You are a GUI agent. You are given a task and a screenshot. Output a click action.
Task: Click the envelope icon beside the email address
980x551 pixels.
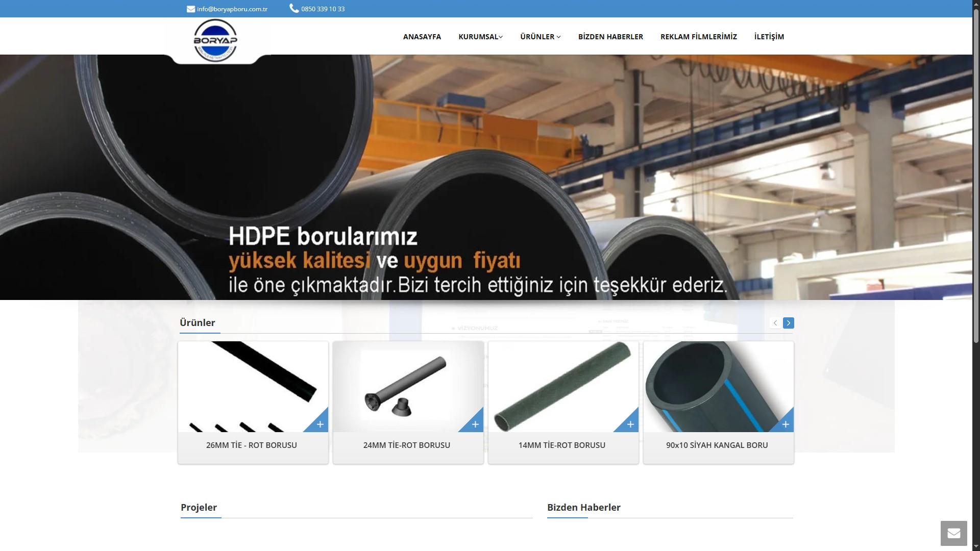pyautogui.click(x=191, y=9)
